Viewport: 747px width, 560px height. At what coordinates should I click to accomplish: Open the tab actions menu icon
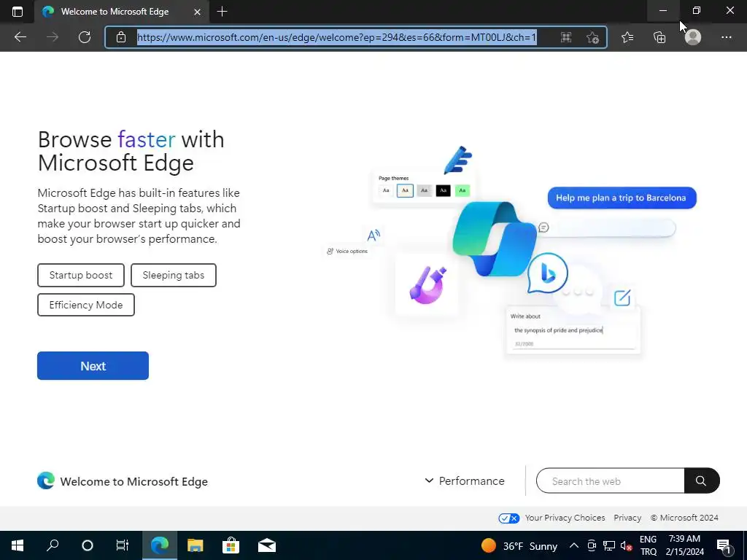pos(18,12)
